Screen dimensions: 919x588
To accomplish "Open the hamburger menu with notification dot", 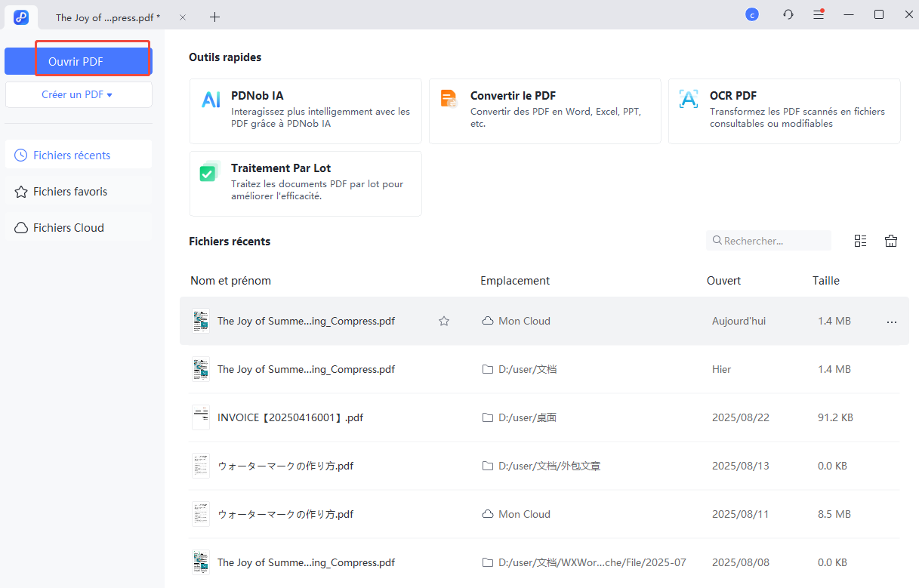I will [819, 14].
